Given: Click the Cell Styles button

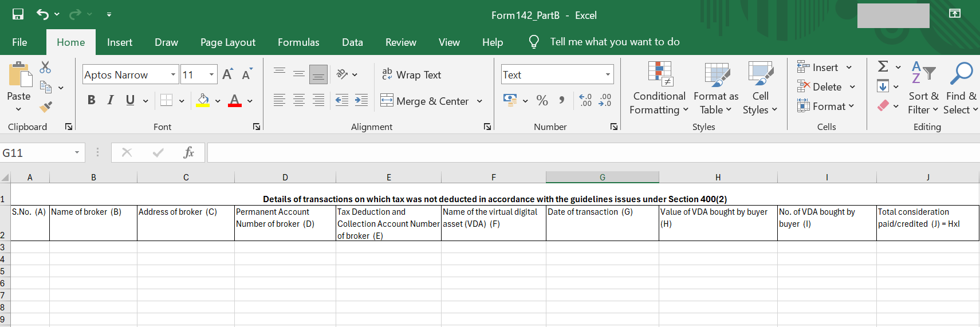Looking at the screenshot, I should point(760,89).
